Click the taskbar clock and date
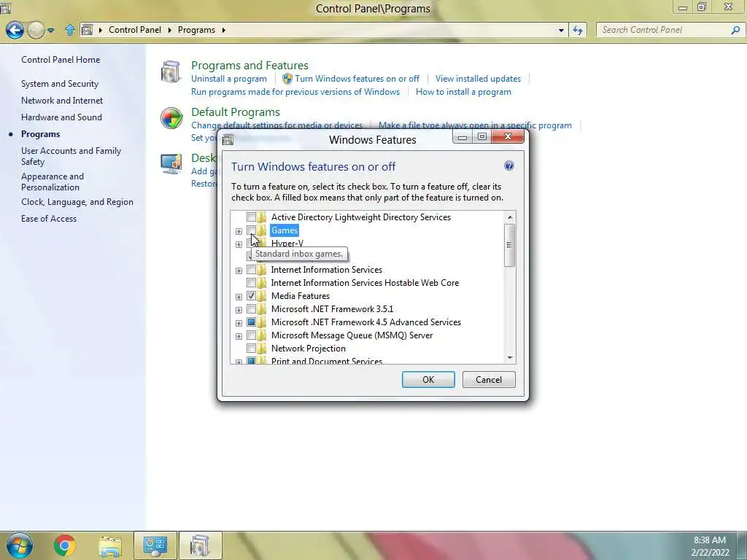The width and height of the screenshot is (747, 560). tap(710, 545)
